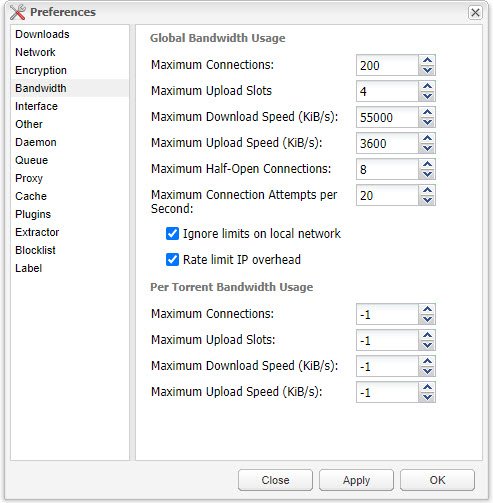The width and height of the screenshot is (493, 503).
Task: Decrease Maximum Half-Open Connections down arrow
Action: pyautogui.click(x=427, y=174)
